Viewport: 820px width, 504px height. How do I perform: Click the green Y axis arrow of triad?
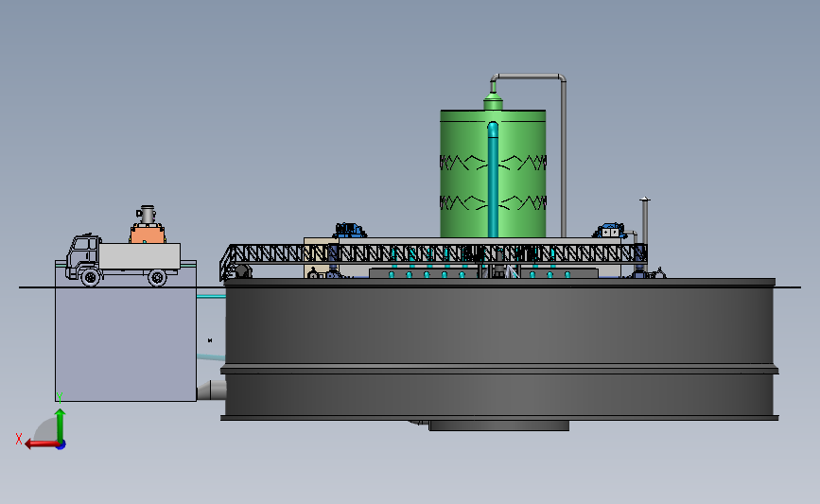(61, 425)
